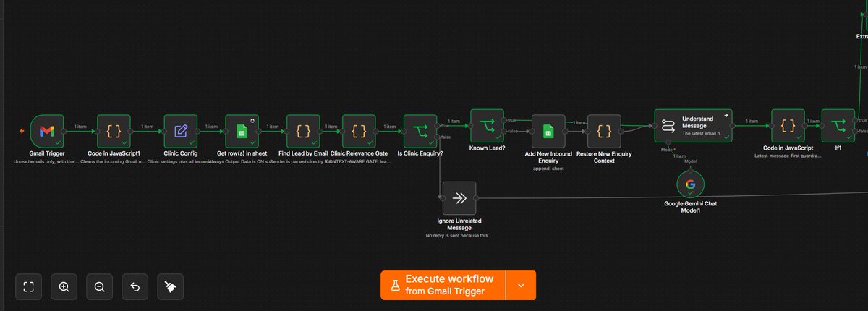This screenshot has height=311, width=868.
Task: Click 'Latest-message-first guardra...' description text
Action: click(x=788, y=155)
